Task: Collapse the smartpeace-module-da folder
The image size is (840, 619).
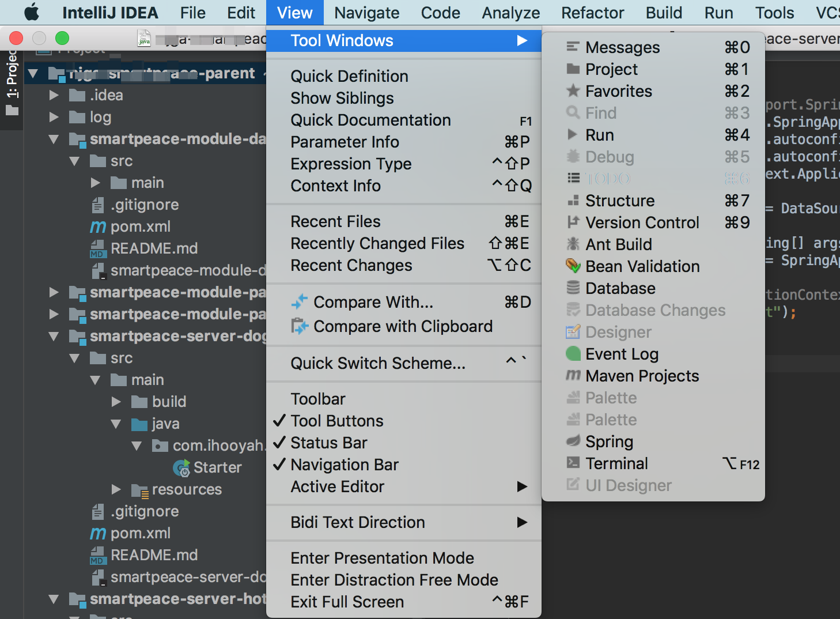Action: (53, 139)
